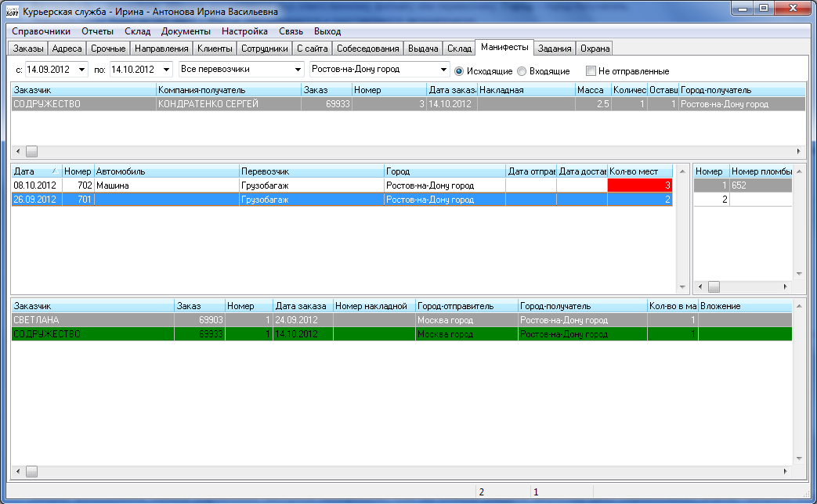This screenshot has width=817, height=504.
Task: Select the green СОДРУЖЕСТВО order 69933 row
Action: pyautogui.click(x=402, y=334)
